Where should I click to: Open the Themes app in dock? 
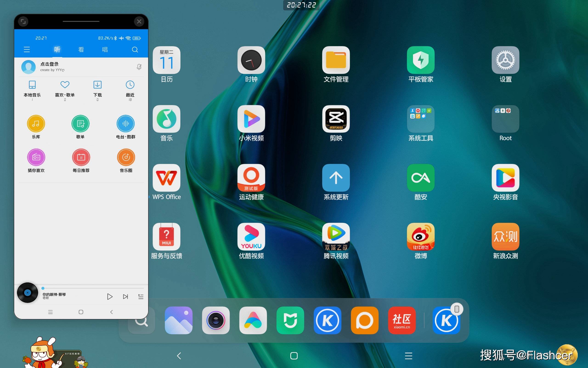pos(253,320)
